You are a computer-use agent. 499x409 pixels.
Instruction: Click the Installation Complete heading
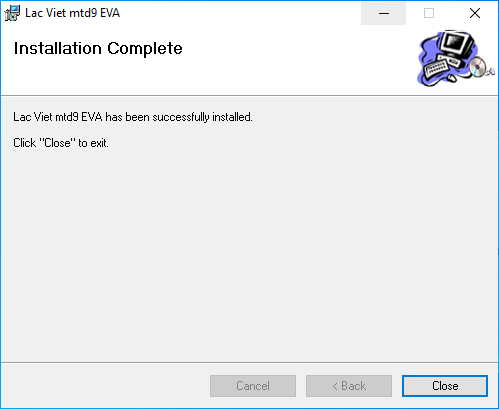[x=98, y=49]
